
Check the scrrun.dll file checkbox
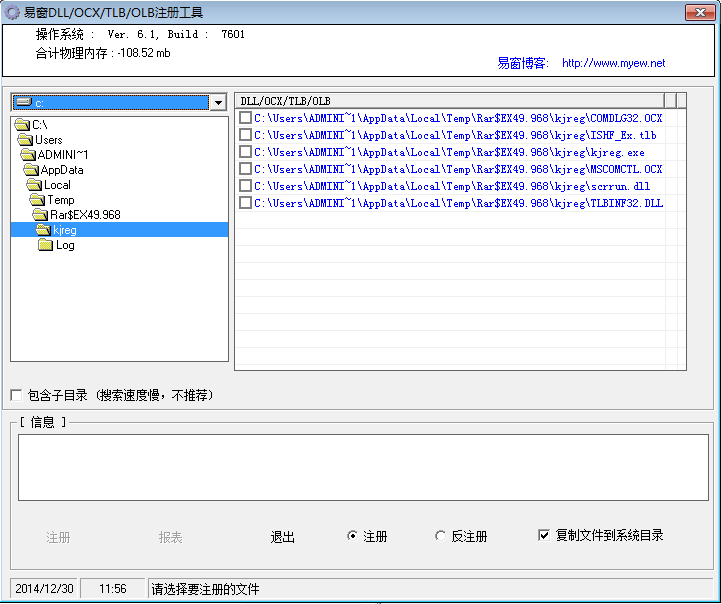[246, 186]
